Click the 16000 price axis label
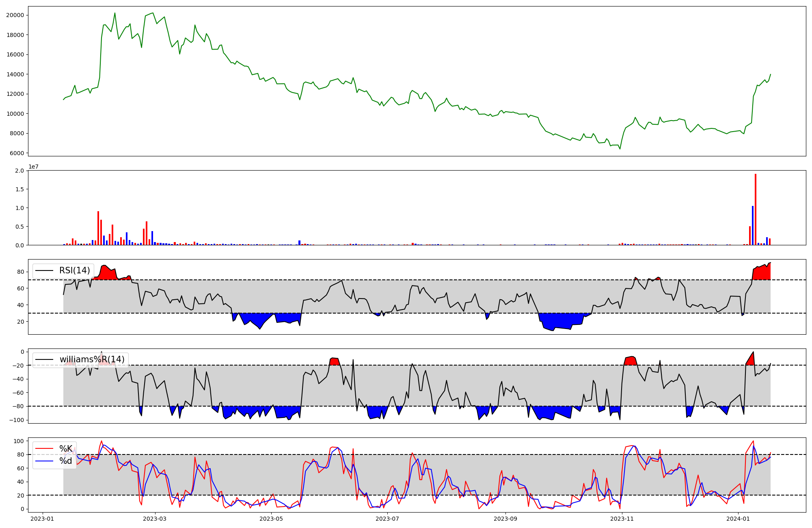Image resolution: width=812 pixels, height=528 pixels. [x=15, y=54]
